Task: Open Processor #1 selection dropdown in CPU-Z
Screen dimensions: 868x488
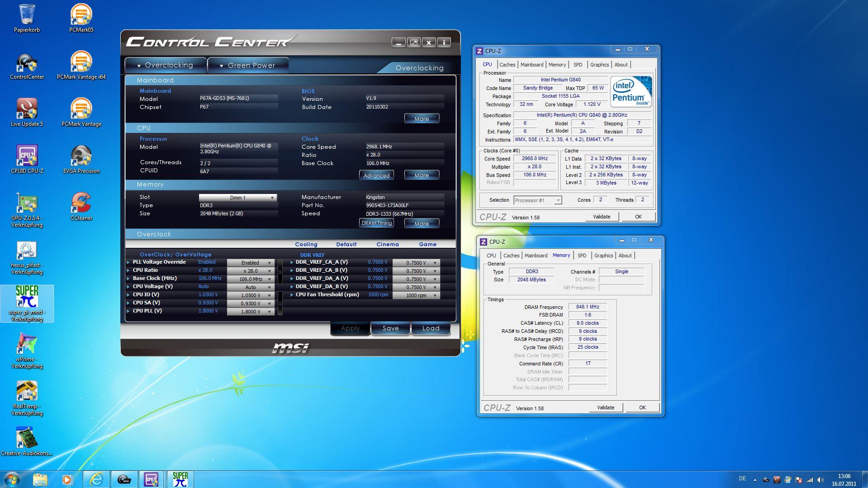Action: pos(537,200)
